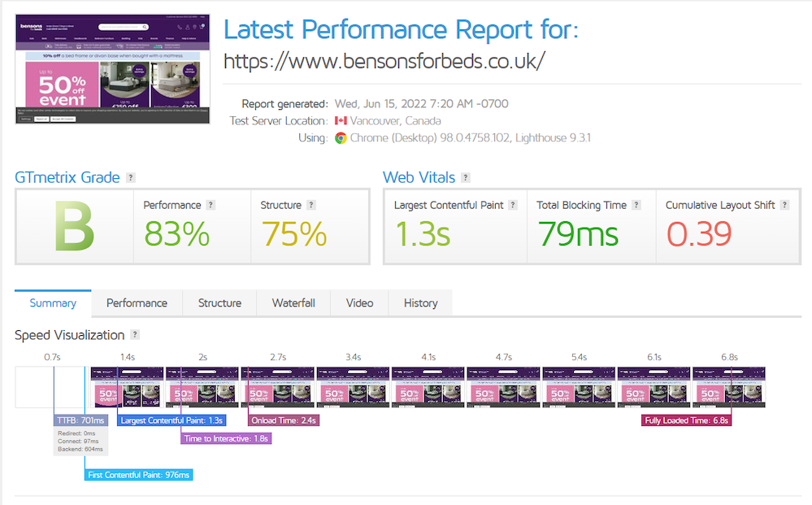Click the 79ms blocking time value
This screenshot has width=812, height=505.
(x=578, y=234)
